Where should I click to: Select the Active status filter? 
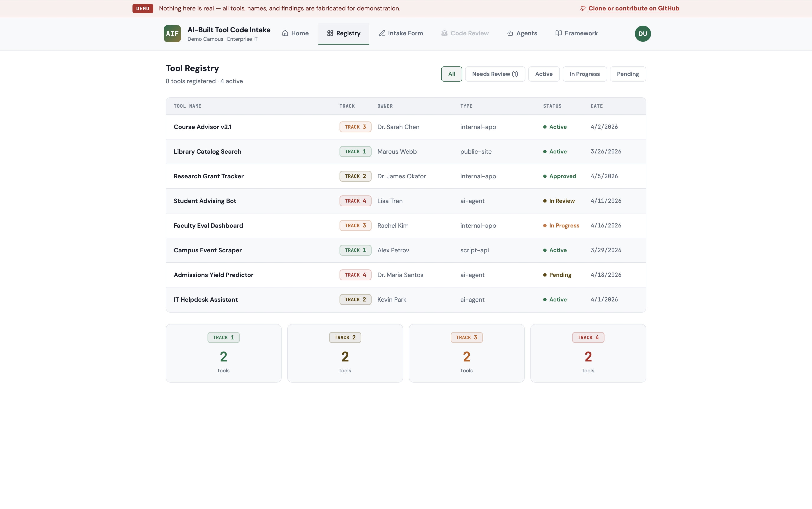click(x=543, y=74)
